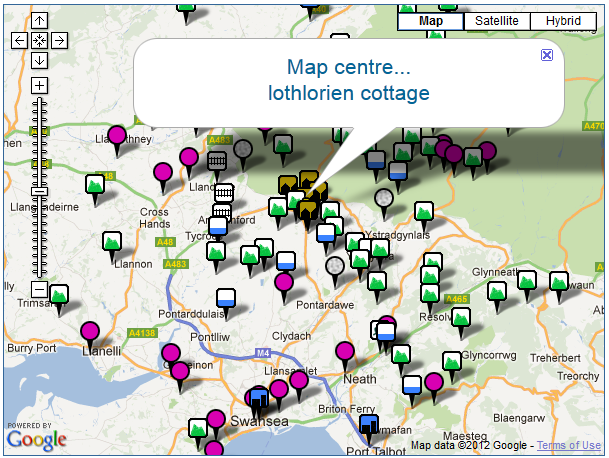Click the grey golf ball marker near Pontardawe

click(335, 265)
